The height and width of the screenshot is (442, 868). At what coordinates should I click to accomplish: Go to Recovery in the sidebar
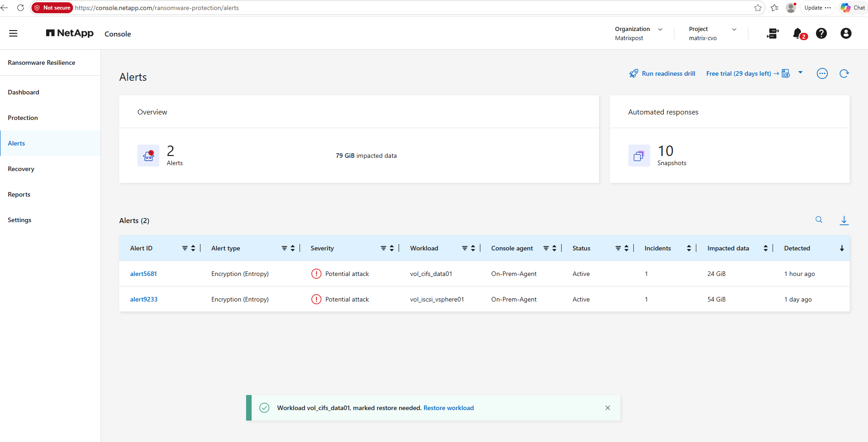[x=21, y=169]
